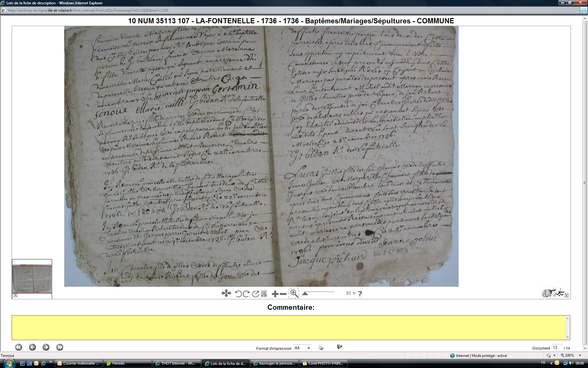588x368 pixels.
Task: Zoom in with the plus icon
Action: pyautogui.click(x=275, y=294)
